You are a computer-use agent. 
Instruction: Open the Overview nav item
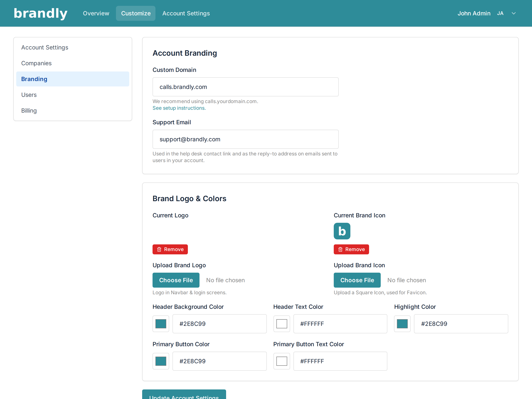96,13
